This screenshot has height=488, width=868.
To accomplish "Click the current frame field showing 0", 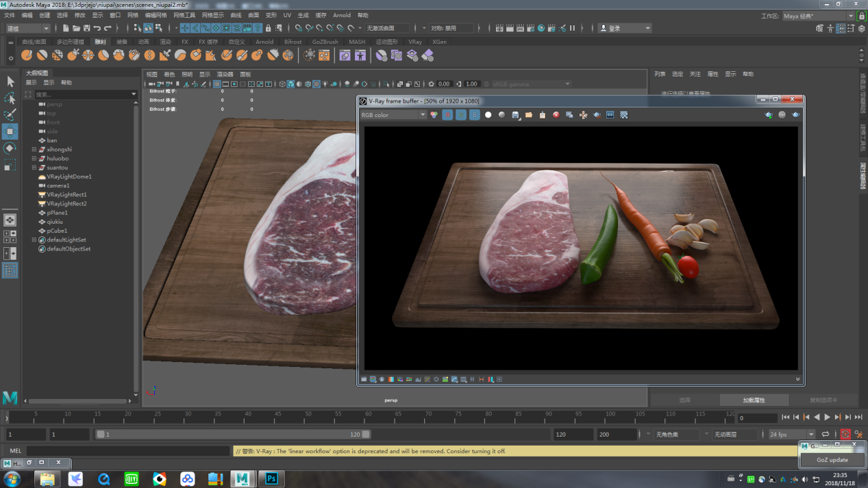I will tap(757, 418).
